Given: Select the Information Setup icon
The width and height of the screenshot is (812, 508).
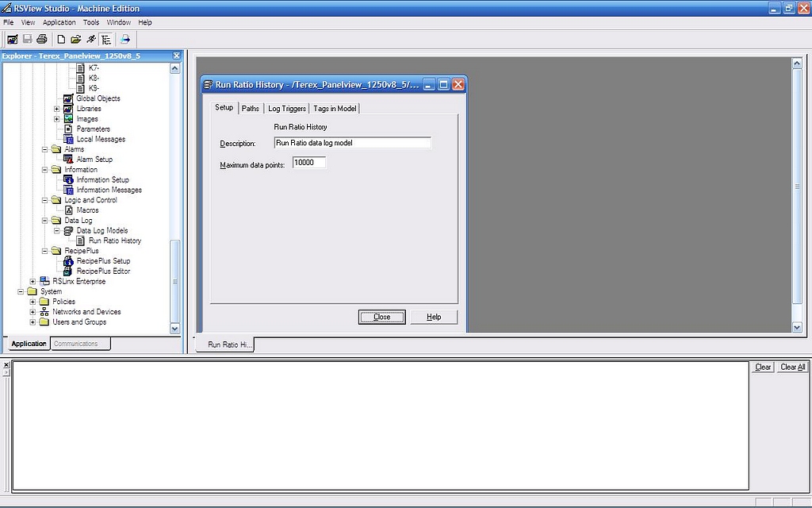Looking at the screenshot, I should pyautogui.click(x=68, y=180).
